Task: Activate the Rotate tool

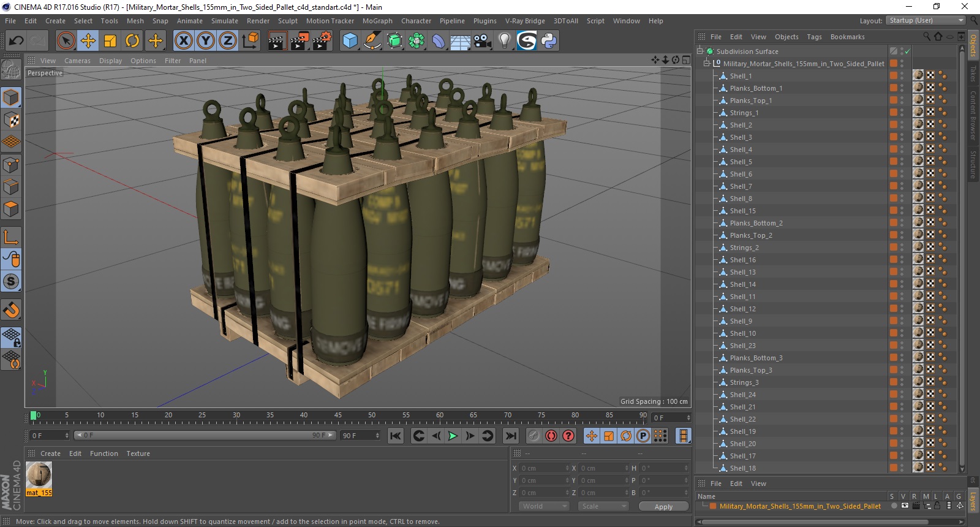Action: pos(132,41)
